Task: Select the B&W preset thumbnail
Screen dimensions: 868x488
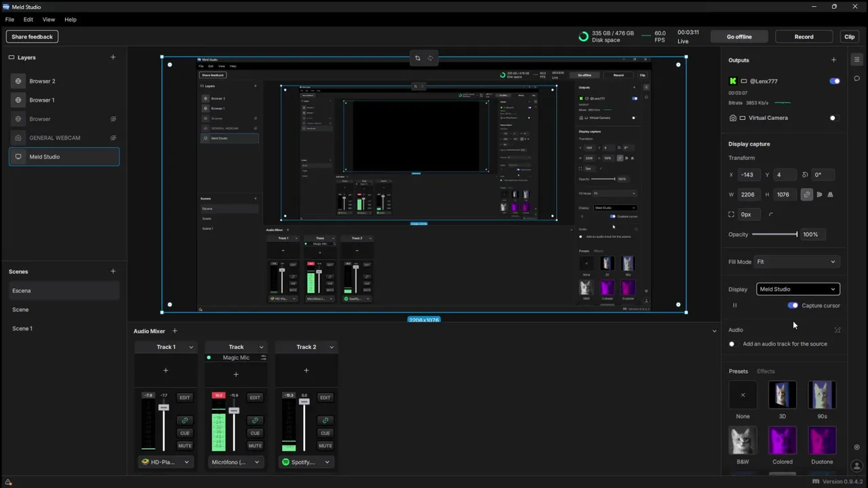Action: (x=743, y=441)
